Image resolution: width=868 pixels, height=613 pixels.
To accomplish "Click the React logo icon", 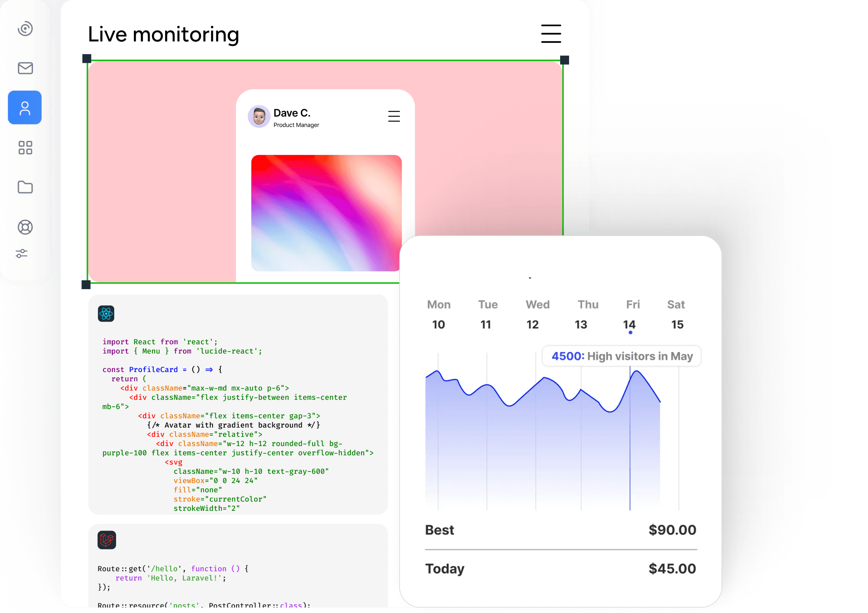I will point(106,314).
